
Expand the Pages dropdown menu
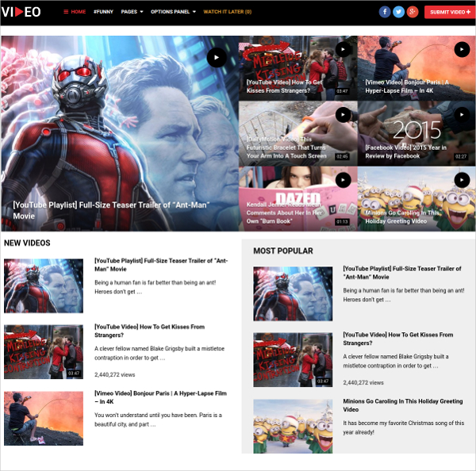[132, 12]
